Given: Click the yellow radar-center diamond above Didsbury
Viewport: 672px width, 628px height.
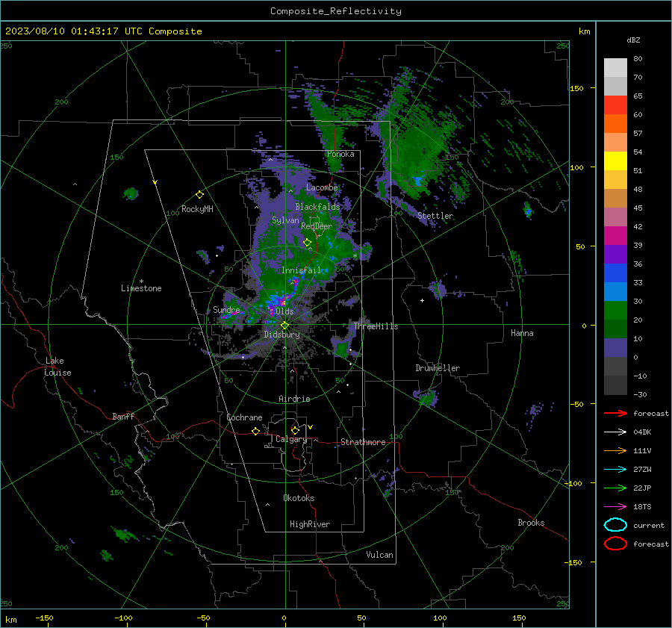Looking at the screenshot, I should (284, 326).
